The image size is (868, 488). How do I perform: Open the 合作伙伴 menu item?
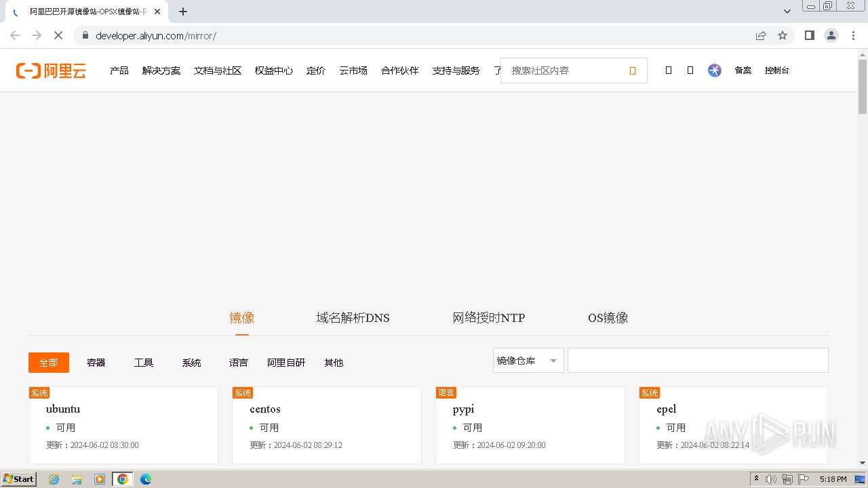400,70
